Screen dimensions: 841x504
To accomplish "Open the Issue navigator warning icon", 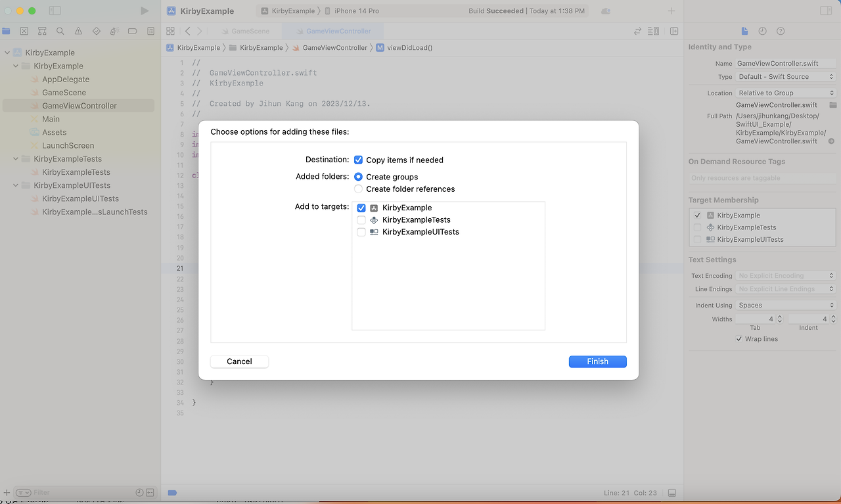I will [x=78, y=31].
